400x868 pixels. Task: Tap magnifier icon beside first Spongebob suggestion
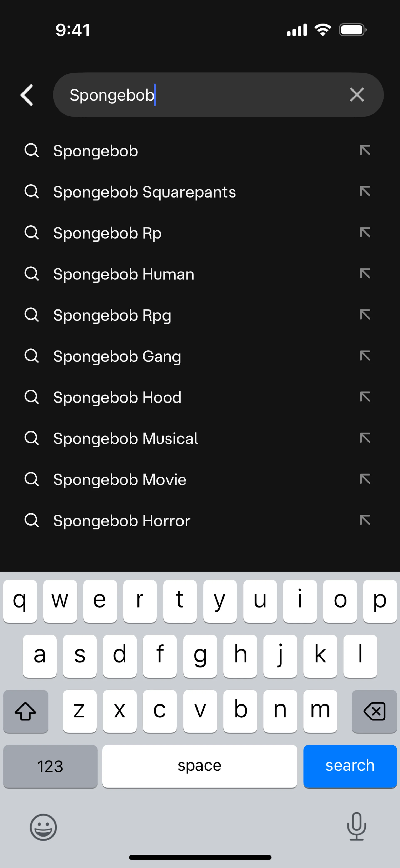(x=32, y=151)
